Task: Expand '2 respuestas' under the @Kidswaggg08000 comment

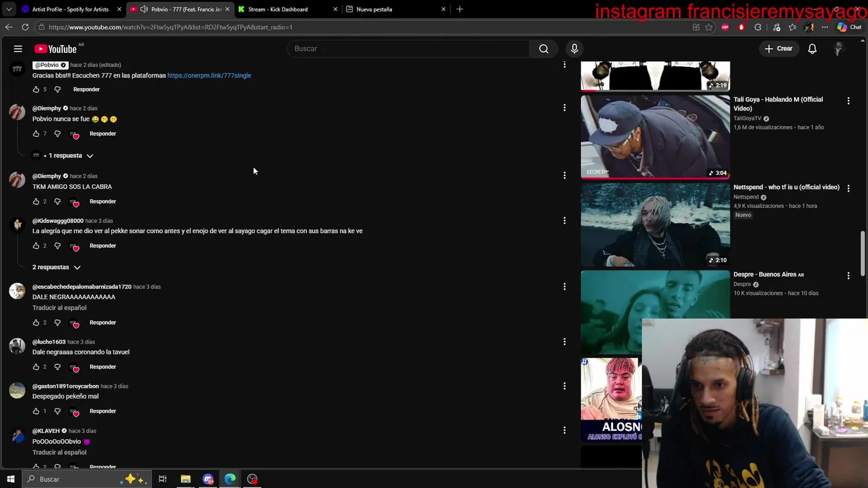Action: 56,267
